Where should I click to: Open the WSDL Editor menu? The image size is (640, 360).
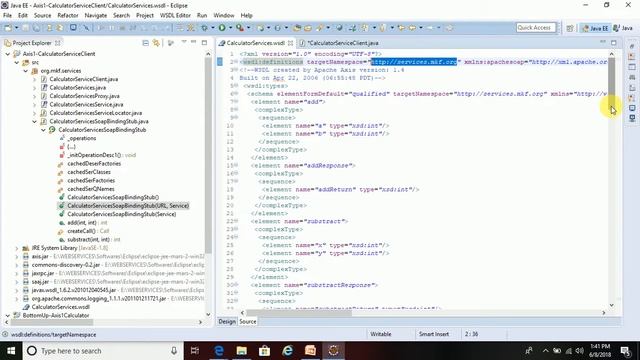click(x=175, y=16)
